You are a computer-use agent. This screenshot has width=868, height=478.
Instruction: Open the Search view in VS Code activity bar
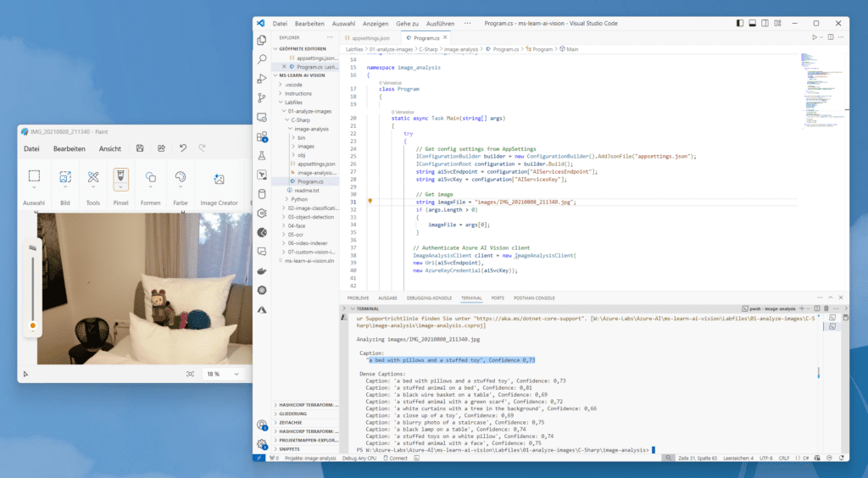pos(262,59)
